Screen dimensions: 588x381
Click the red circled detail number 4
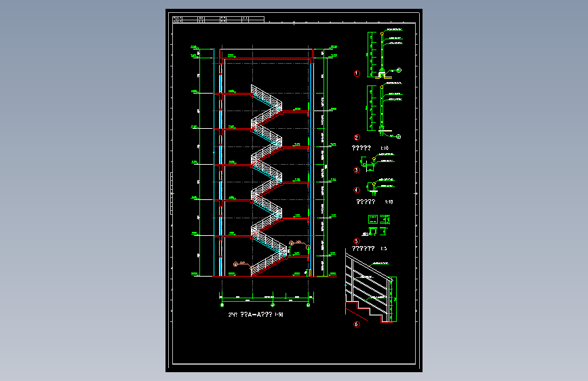(x=357, y=190)
